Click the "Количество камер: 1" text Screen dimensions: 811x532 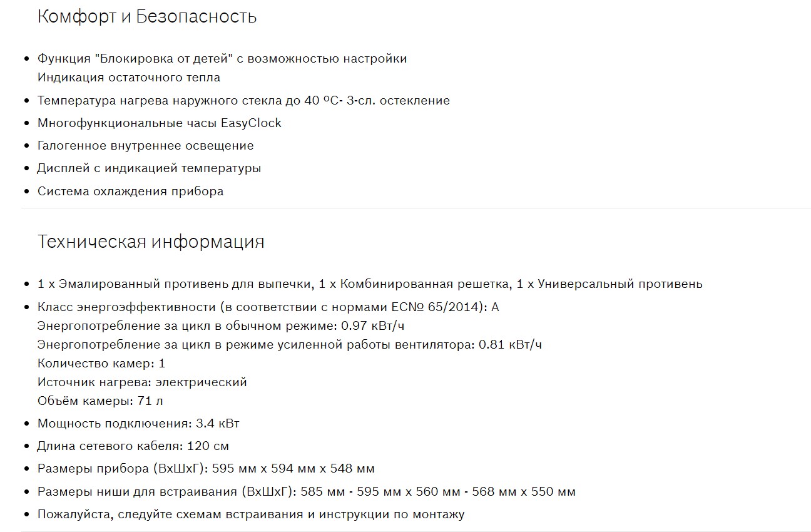[101, 364]
